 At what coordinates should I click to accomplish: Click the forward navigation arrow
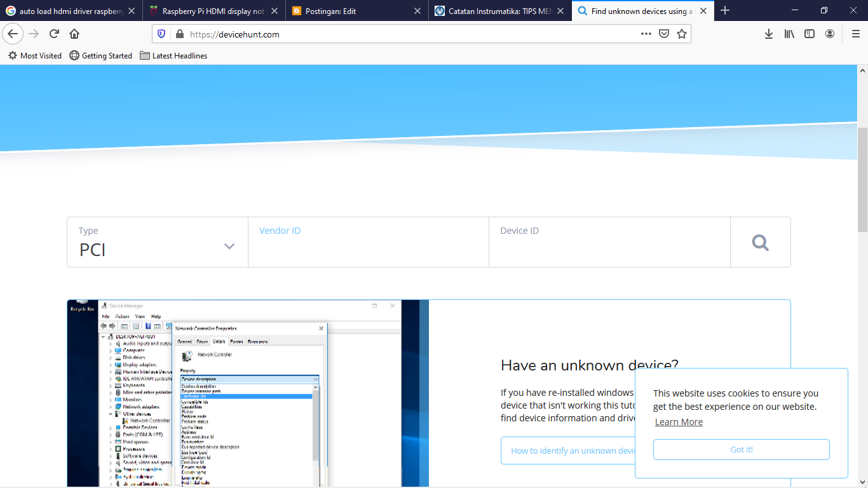point(34,34)
